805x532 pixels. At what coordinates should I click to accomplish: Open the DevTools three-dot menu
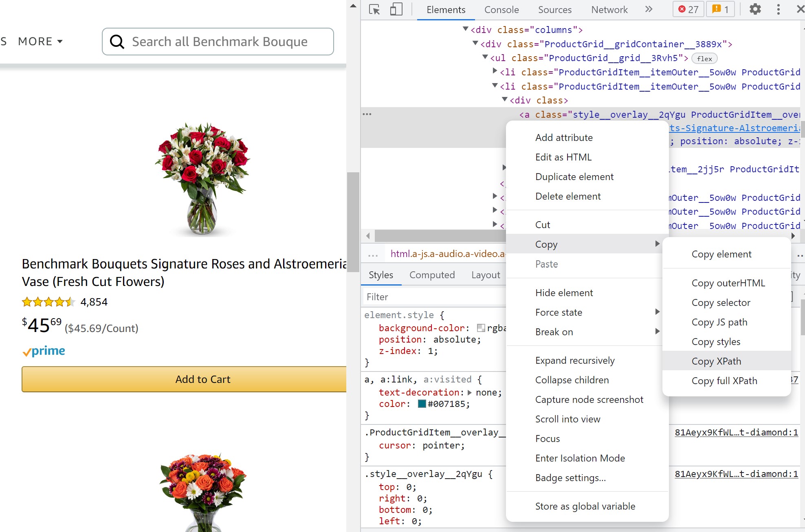(x=778, y=9)
